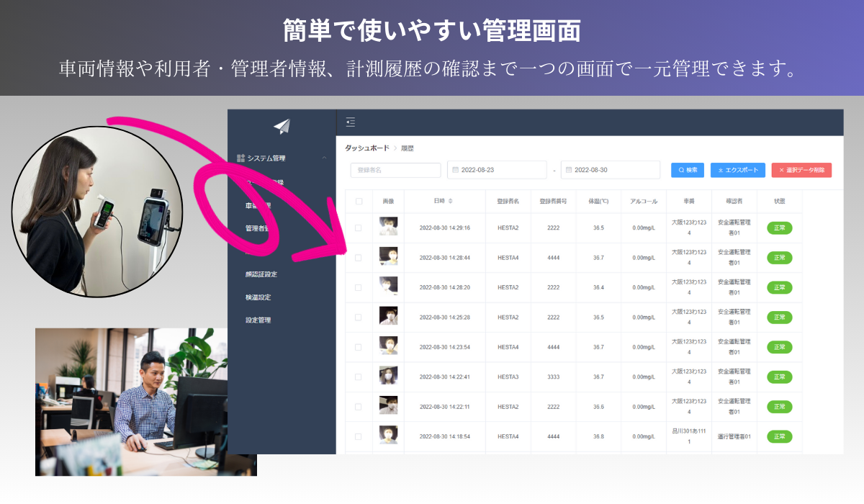Collapse the システム管理 menu chevron
The image size is (864, 504).
324,158
